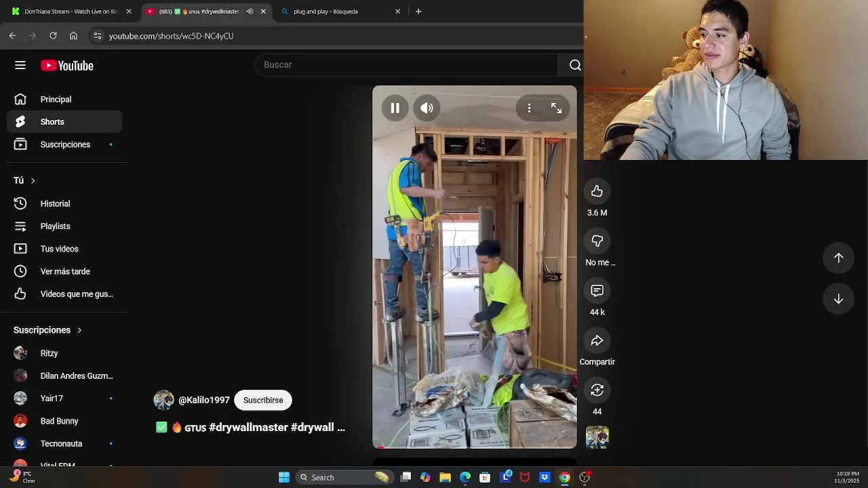Open Playlists in the sidebar
The image size is (868, 488).
pos(64,226)
